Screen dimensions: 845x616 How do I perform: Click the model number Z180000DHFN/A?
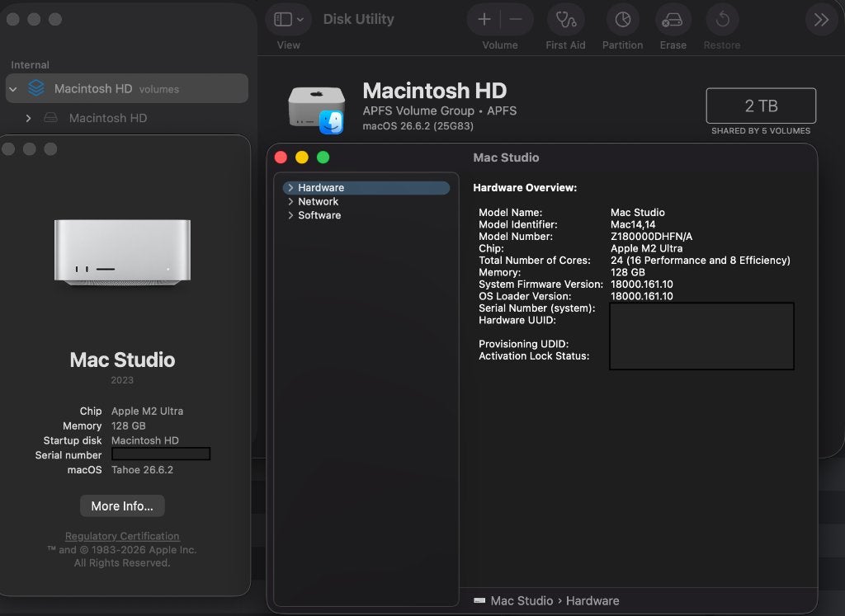pyautogui.click(x=652, y=237)
